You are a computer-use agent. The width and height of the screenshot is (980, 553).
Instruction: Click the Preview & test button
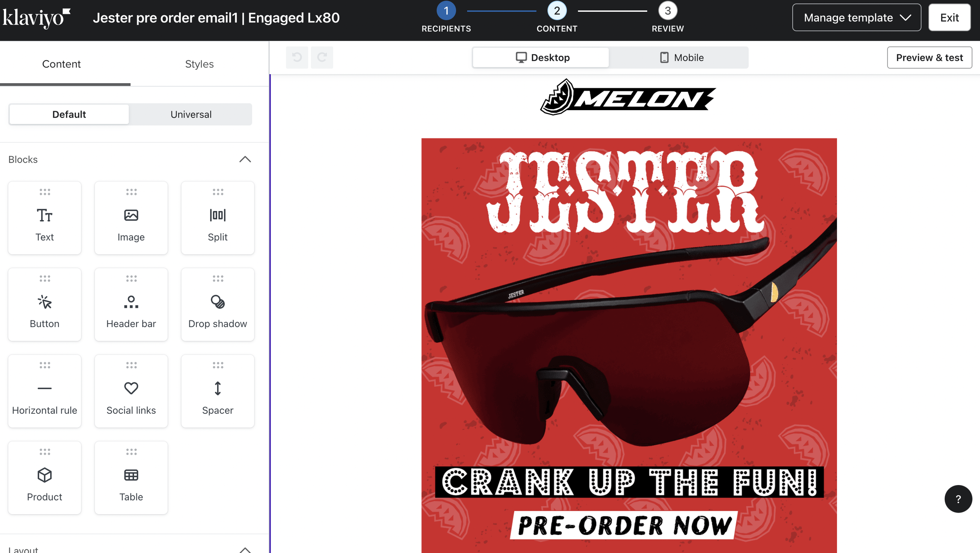point(929,58)
